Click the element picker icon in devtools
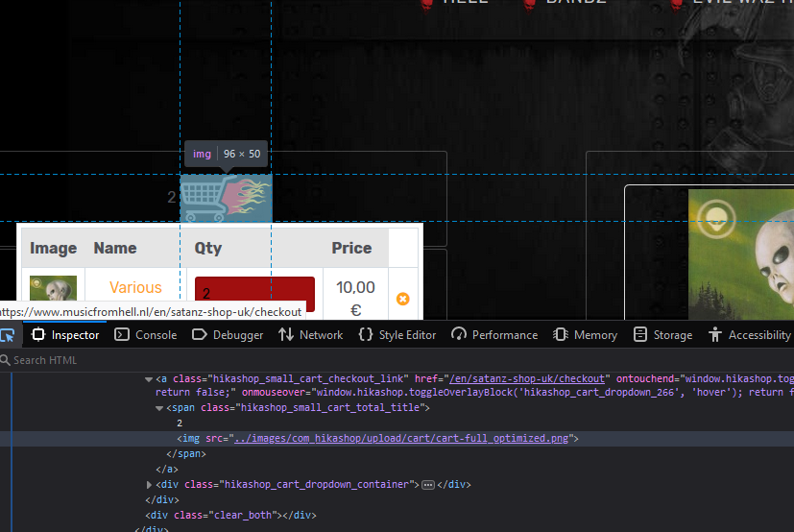The height and width of the screenshot is (532, 794). click(x=8, y=335)
